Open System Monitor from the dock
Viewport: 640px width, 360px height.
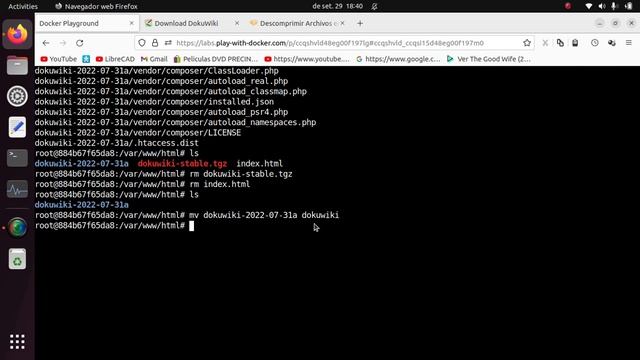(17, 189)
